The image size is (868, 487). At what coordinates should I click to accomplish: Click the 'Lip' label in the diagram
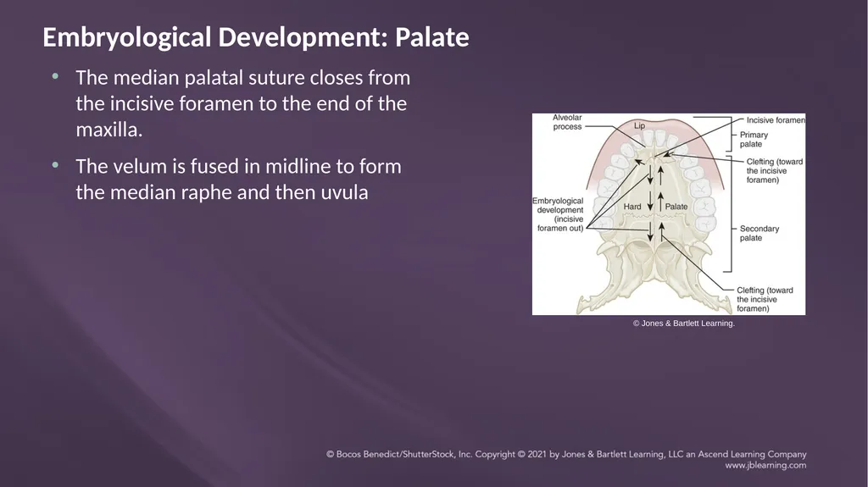[x=639, y=125]
